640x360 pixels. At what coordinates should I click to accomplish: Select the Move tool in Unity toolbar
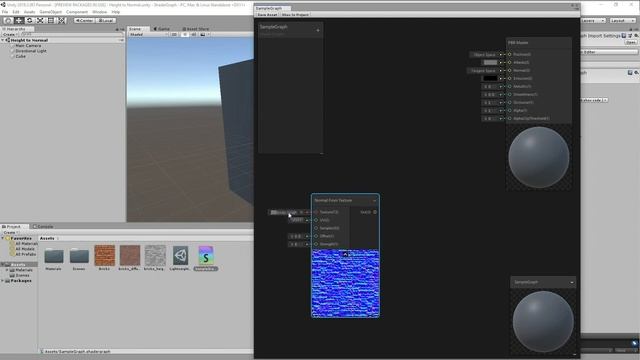pos(19,20)
